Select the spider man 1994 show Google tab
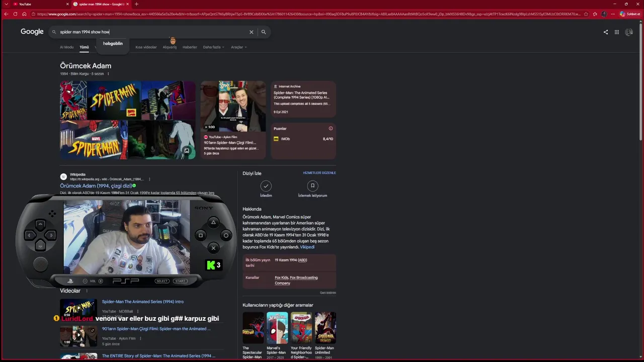Screen dimensions: 644x362 point(101,4)
